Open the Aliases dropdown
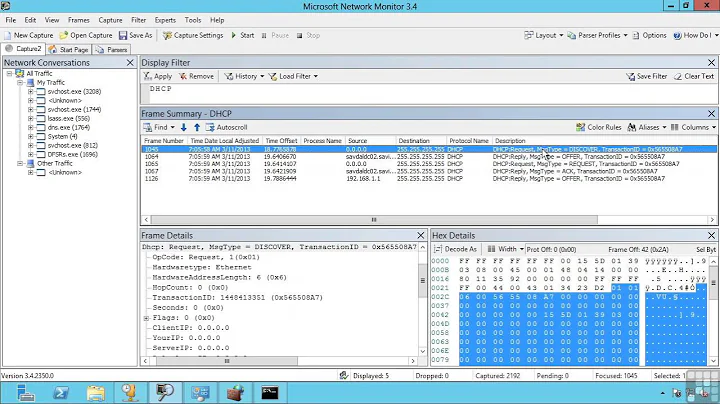This screenshot has width=720, height=404. [647, 127]
